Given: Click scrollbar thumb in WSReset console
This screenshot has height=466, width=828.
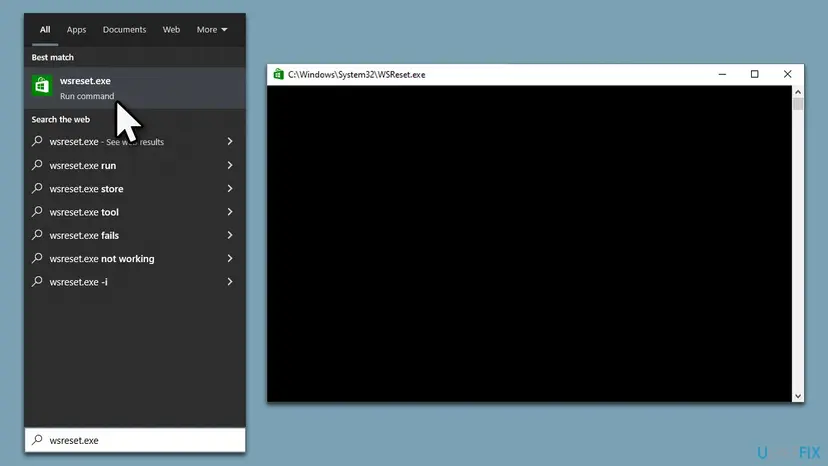Looking at the screenshot, I should [798, 104].
